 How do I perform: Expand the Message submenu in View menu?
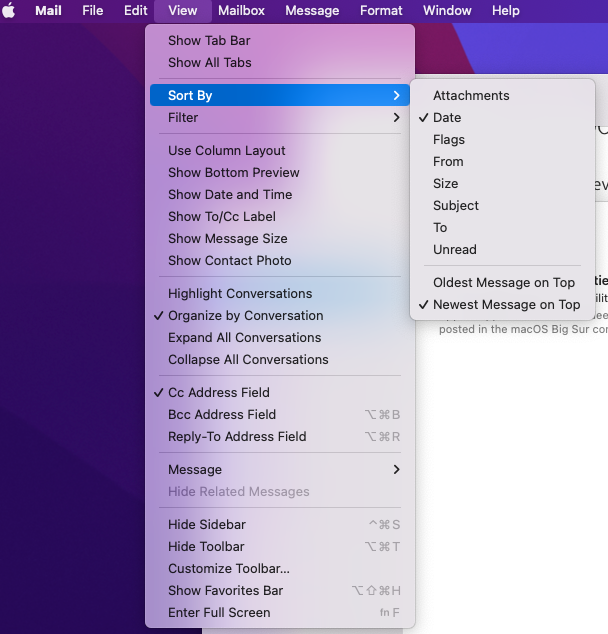pos(280,470)
